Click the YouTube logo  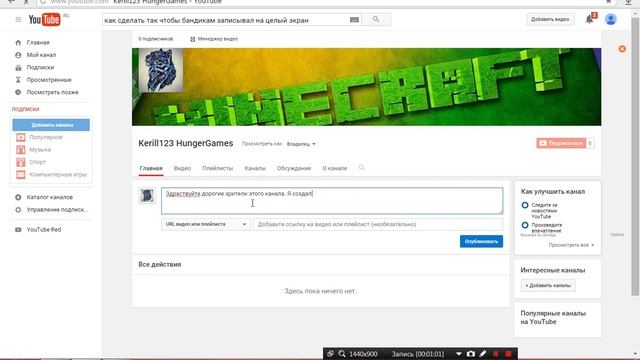[44, 19]
